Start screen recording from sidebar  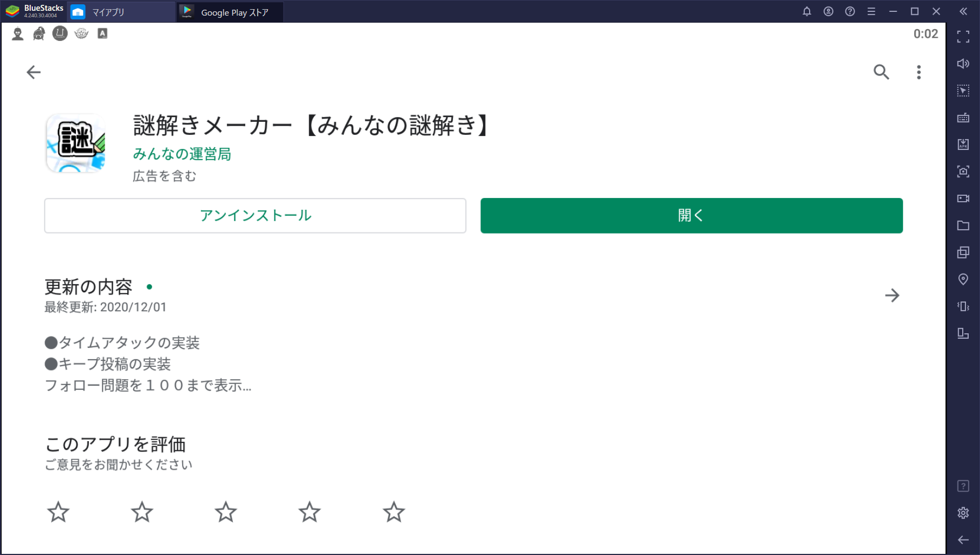[x=963, y=198]
